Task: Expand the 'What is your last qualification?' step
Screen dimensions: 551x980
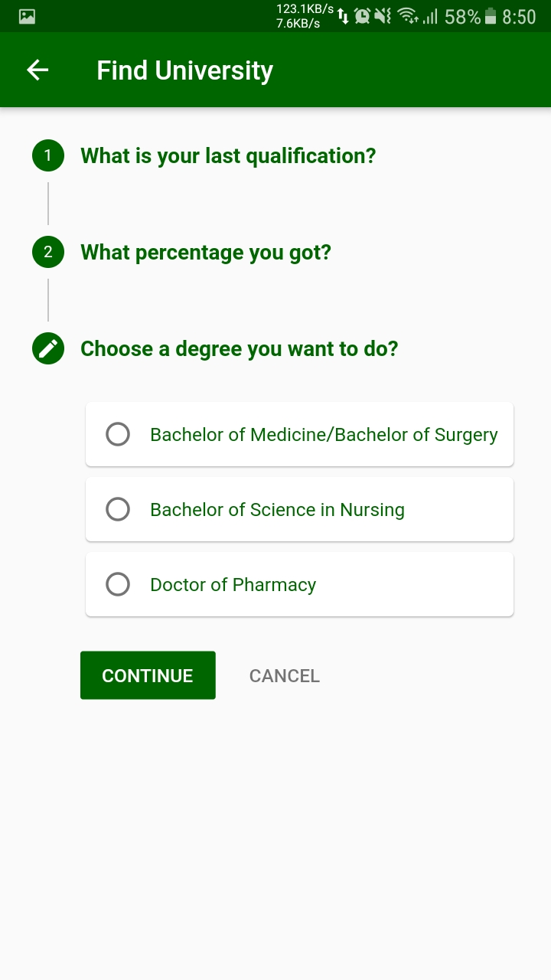Action: (228, 156)
